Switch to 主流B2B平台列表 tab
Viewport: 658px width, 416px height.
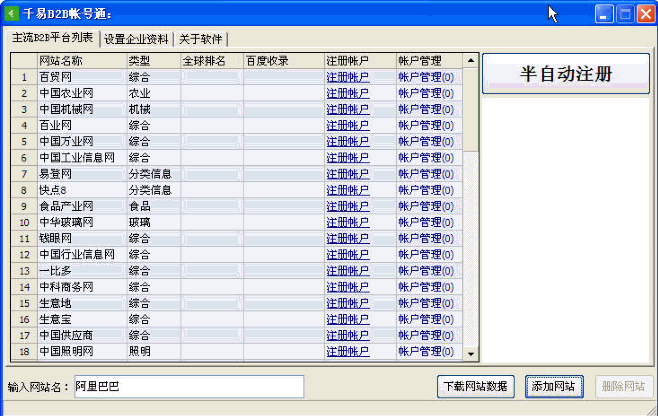[x=52, y=38]
